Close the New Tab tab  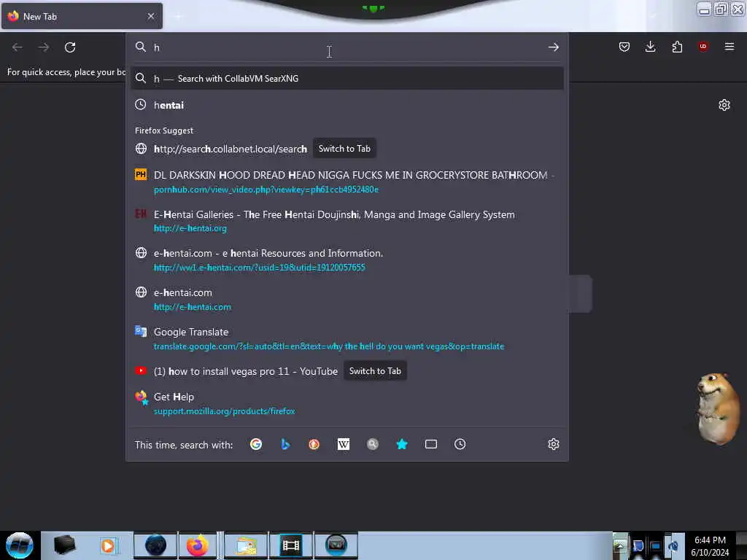(x=150, y=16)
